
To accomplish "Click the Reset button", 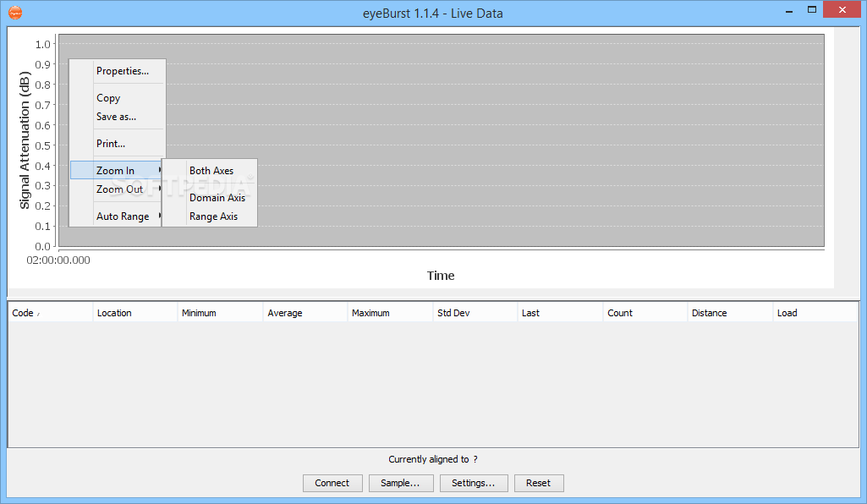I will coord(539,483).
